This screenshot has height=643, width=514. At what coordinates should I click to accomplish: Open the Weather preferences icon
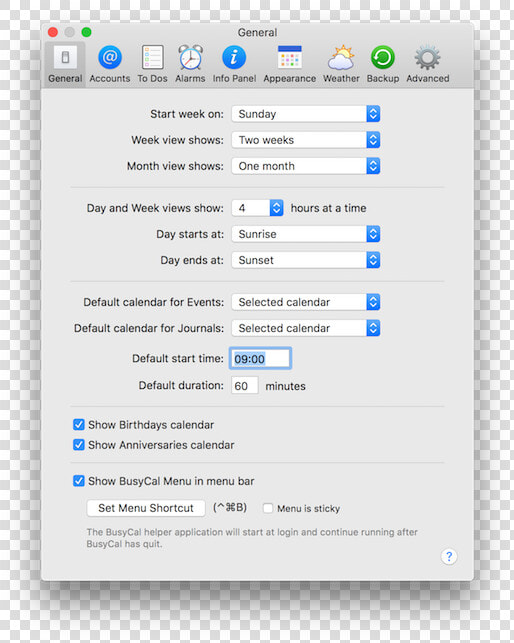341,57
